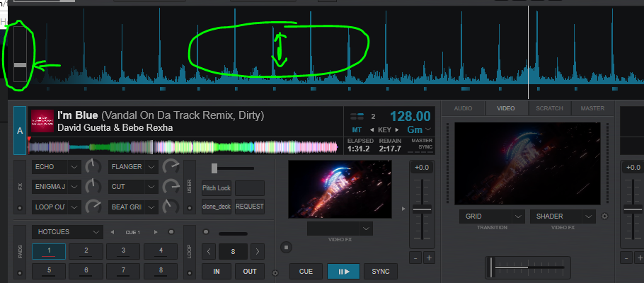This screenshot has height=283, width=644.
Task: Go to previous hotcue before CUE 1
Action: tap(113, 232)
